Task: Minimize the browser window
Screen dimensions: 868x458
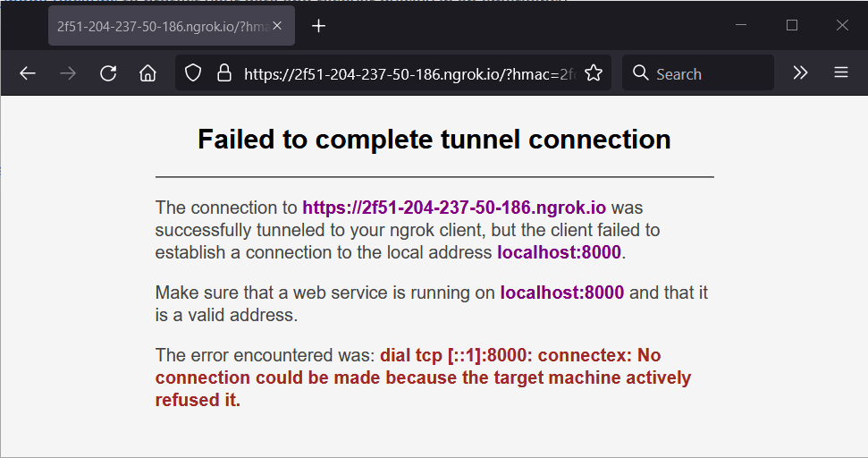Action: coord(741,25)
